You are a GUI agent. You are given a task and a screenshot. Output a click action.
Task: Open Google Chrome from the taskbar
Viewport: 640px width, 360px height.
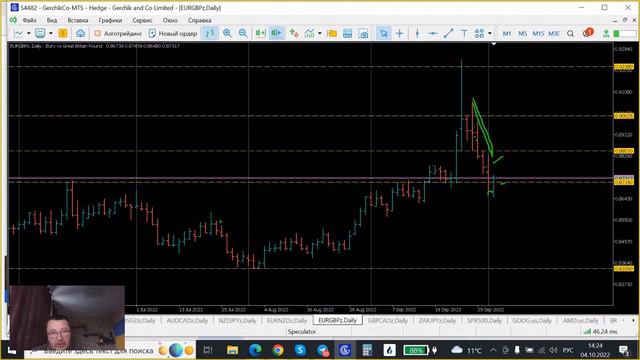pyautogui.click(x=278, y=350)
